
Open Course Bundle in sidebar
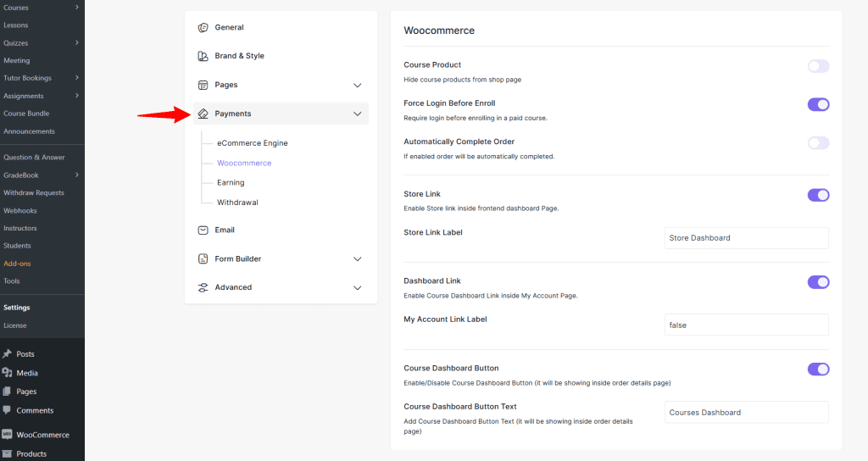[x=26, y=114]
